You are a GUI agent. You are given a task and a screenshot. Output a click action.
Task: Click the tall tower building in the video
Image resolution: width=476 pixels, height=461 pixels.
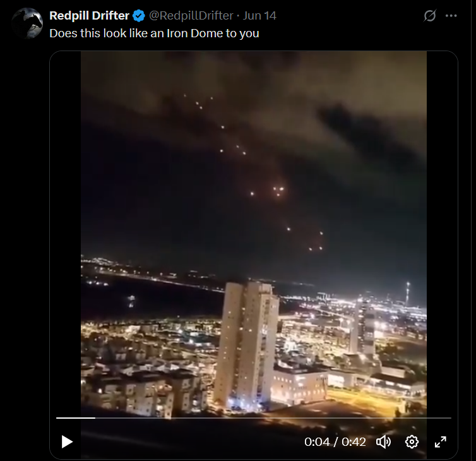[246, 345]
